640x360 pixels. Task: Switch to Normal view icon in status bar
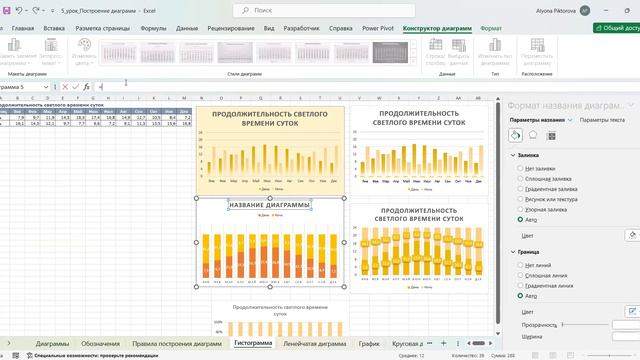pos(535,356)
